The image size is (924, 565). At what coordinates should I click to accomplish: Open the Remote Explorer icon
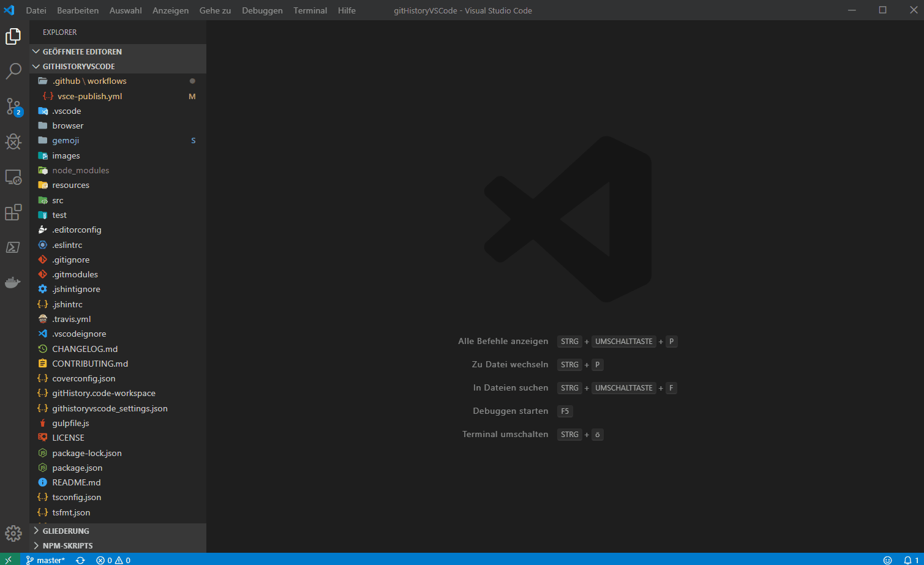(x=13, y=177)
